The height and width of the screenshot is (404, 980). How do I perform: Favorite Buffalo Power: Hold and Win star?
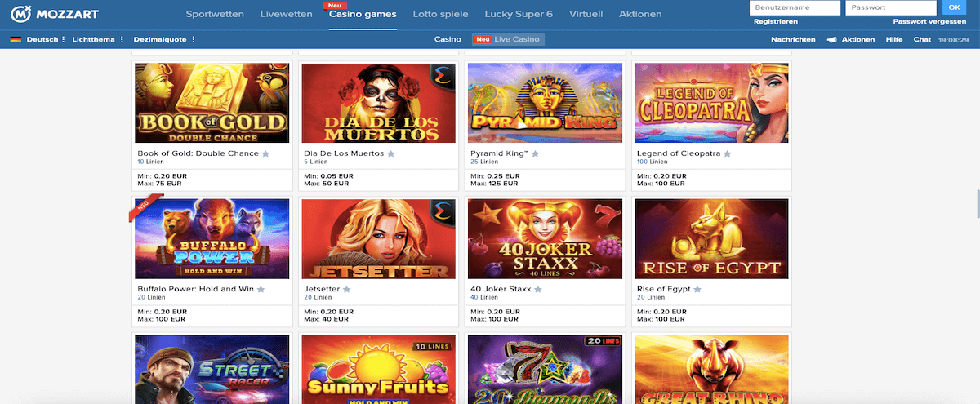coord(261,289)
